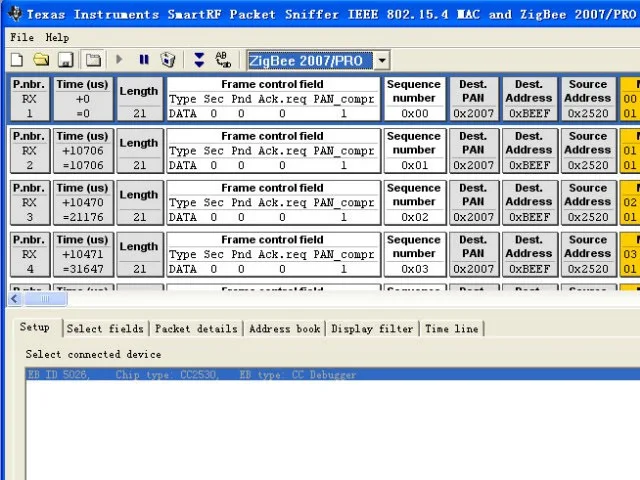Click the protocol dropdown arrow button

(382, 61)
